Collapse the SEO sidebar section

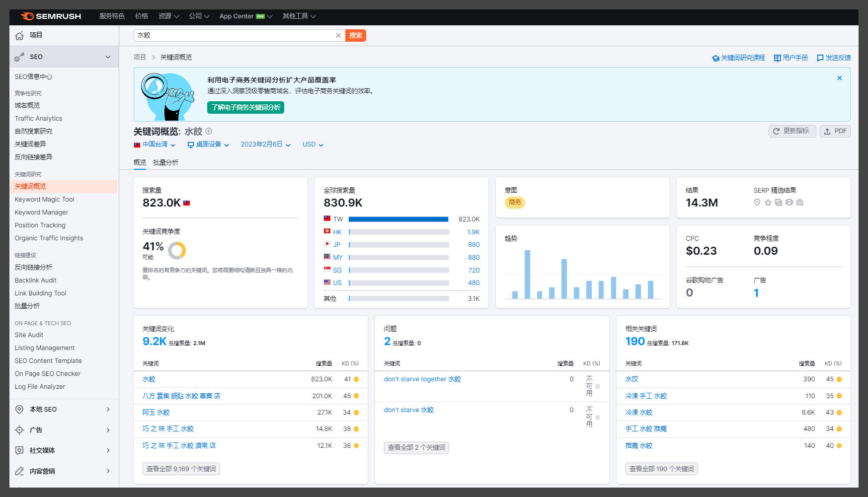pos(108,57)
